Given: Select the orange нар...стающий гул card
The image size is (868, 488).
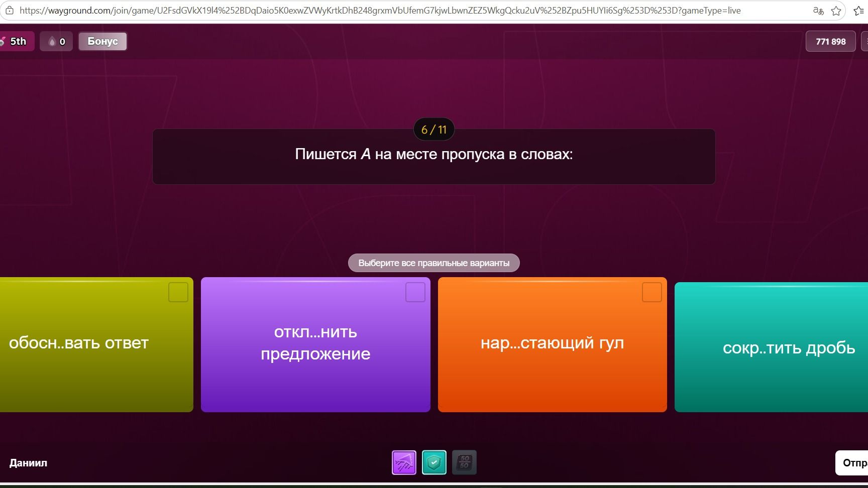Looking at the screenshot, I should (x=553, y=344).
